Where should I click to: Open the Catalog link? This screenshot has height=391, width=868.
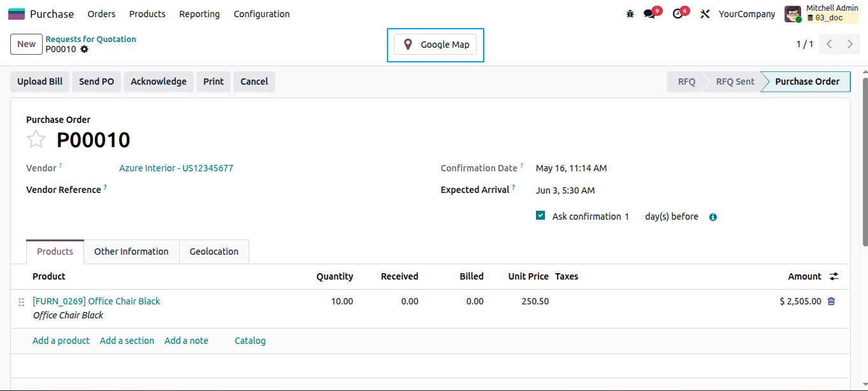tap(250, 341)
